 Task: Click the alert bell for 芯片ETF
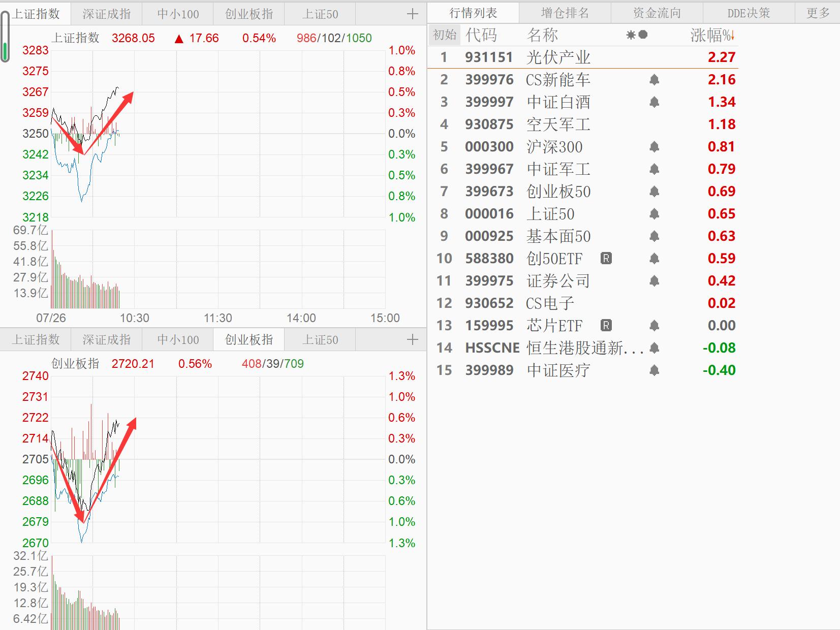[655, 326]
